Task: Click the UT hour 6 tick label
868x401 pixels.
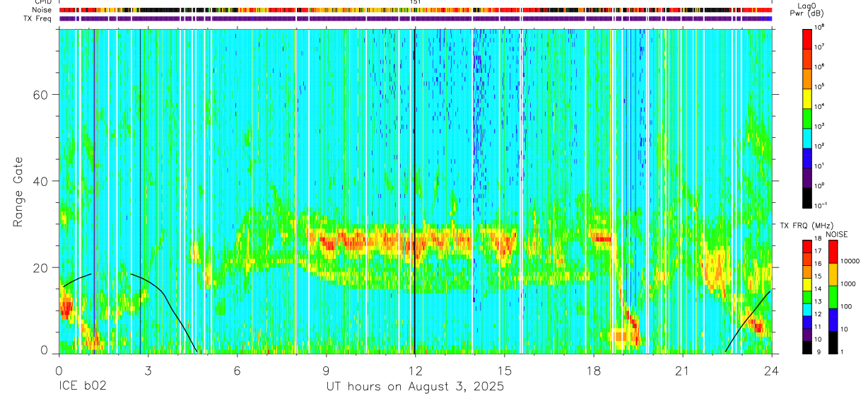Action: 237,370
